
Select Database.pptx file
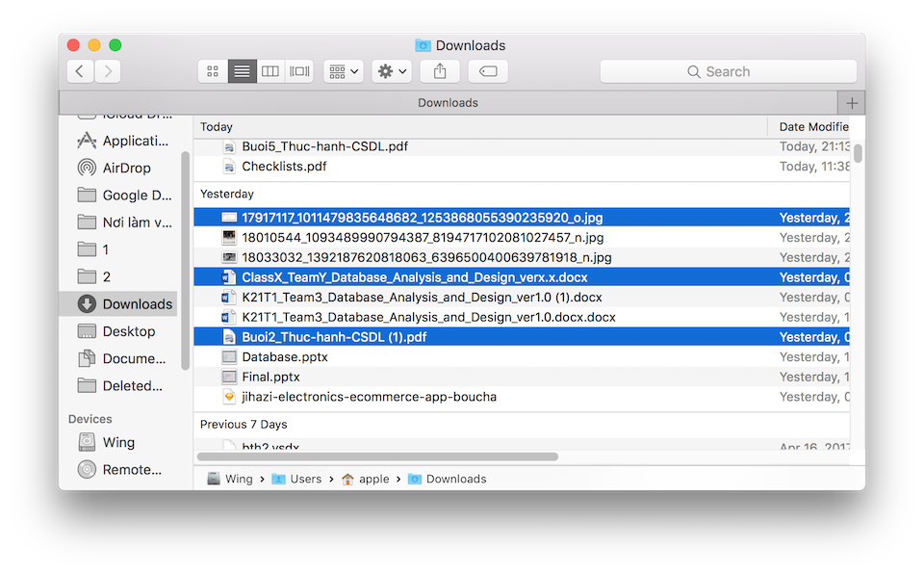(522, 357)
